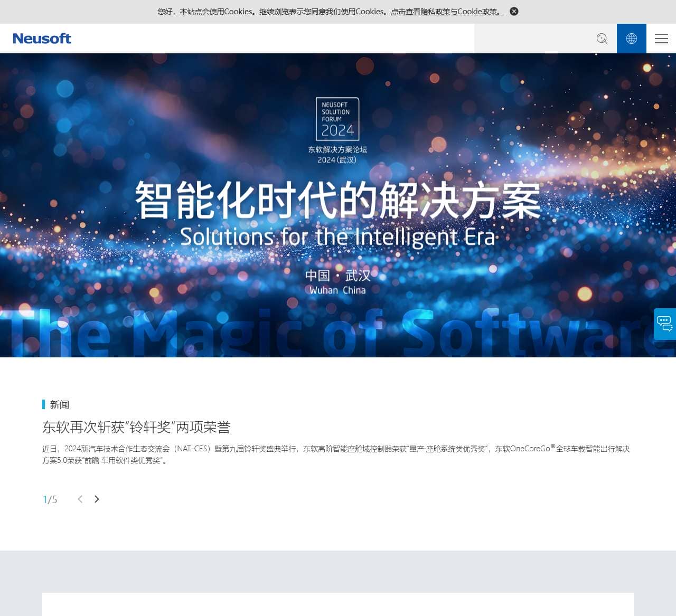The width and height of the screenshot is (676, 616).
Task: Open the privacy and Cookie policy link
Action: point(447,12)
